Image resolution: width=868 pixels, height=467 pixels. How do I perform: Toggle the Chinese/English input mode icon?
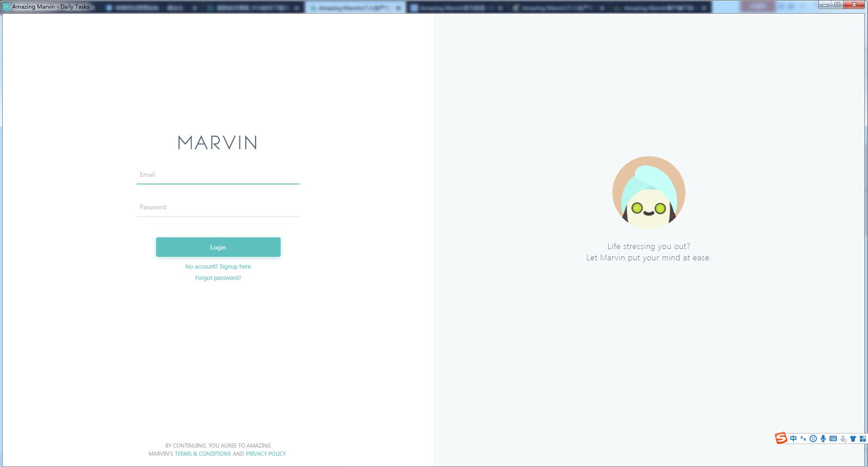coord(793,439)
